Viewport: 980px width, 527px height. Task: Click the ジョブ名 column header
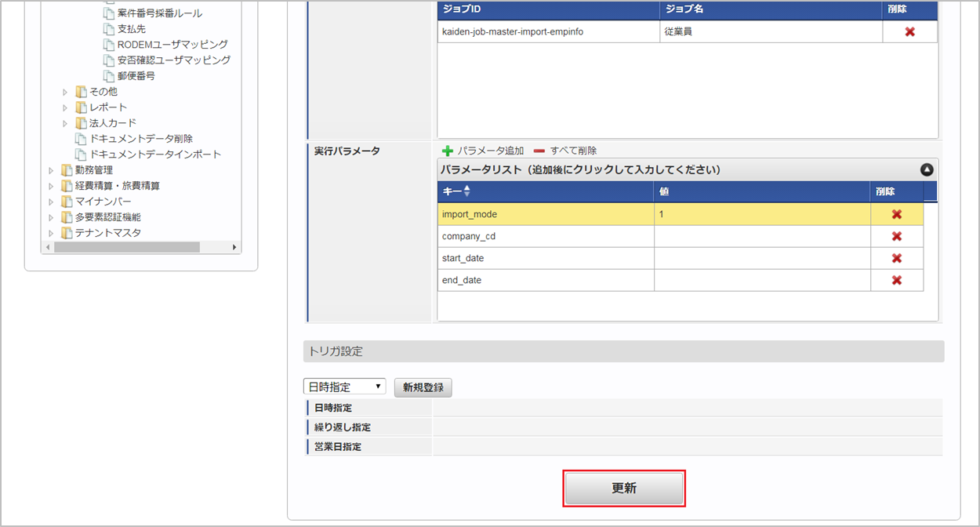point(771,9)
